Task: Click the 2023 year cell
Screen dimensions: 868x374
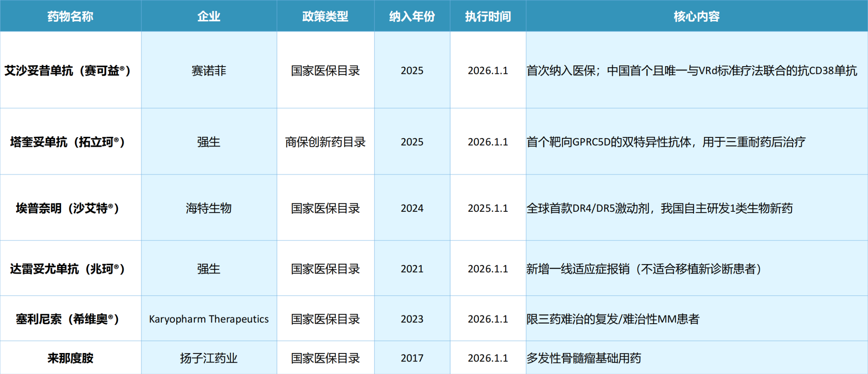Action: pyautogui.click(x=412, y=318)
